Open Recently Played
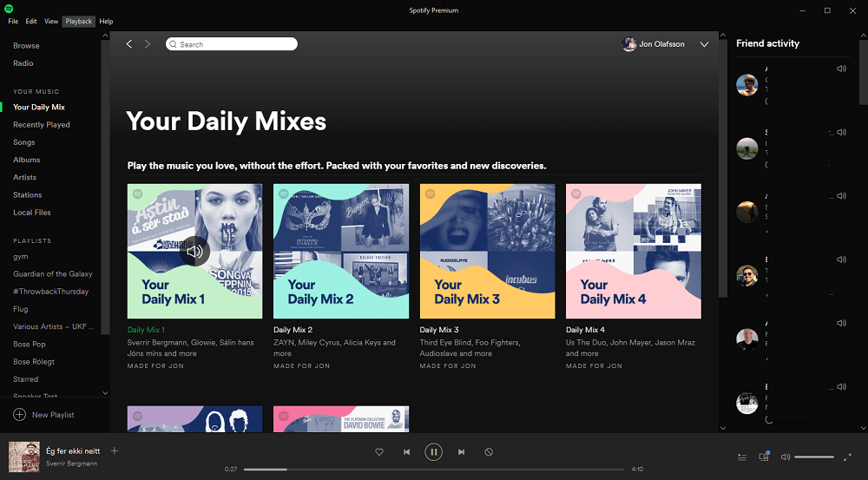 coord(42,125)
